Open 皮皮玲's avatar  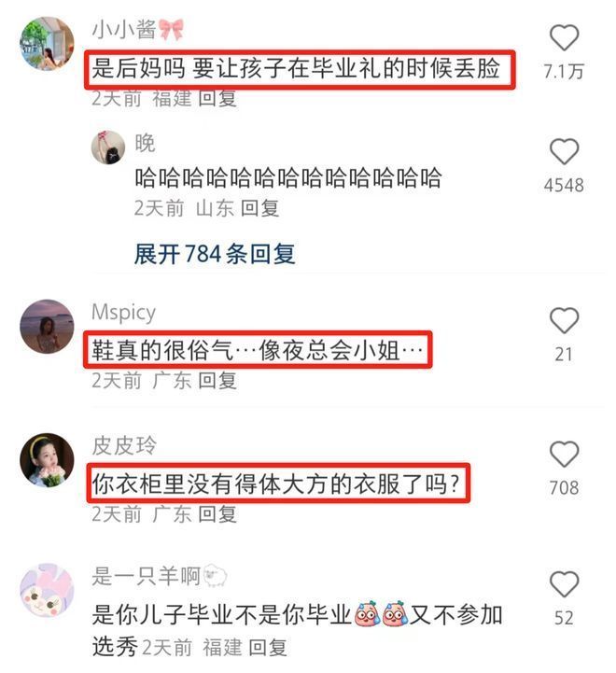[x=47, y=459]
